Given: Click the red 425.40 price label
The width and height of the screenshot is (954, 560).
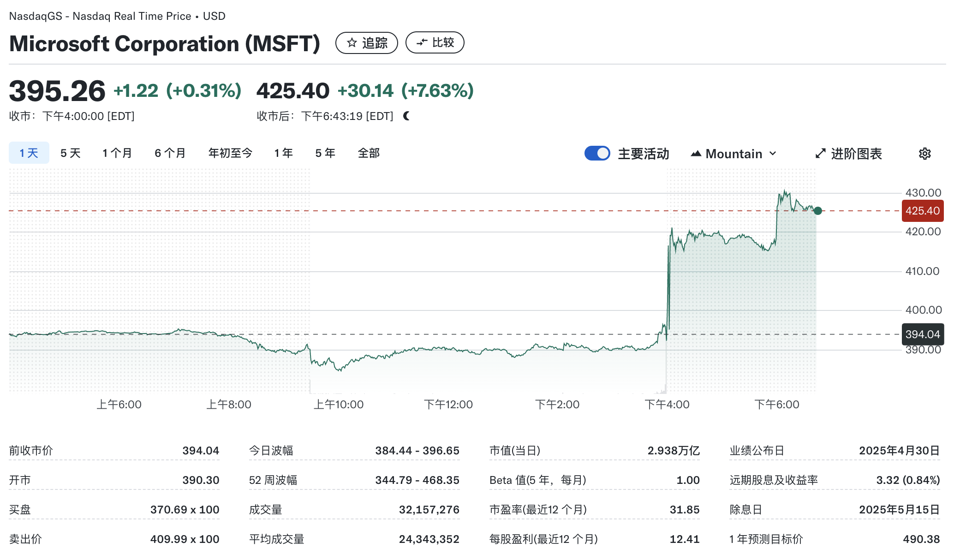Looking at the screenshot, I should (x=923, y=211).
